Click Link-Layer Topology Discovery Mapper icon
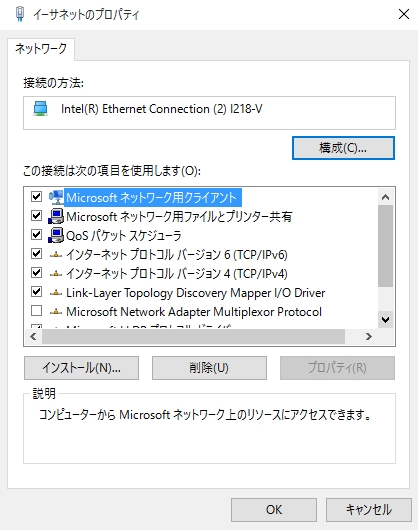 56,293
